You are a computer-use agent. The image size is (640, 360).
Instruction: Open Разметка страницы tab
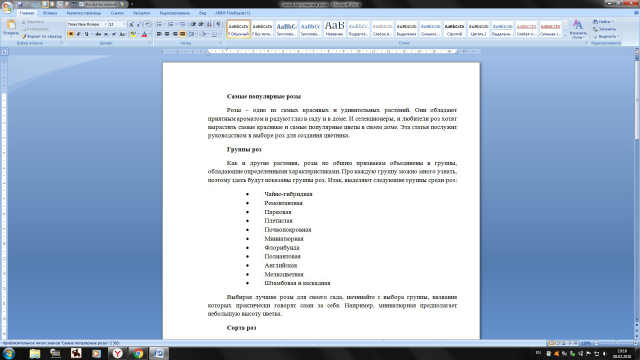(84, 13)
